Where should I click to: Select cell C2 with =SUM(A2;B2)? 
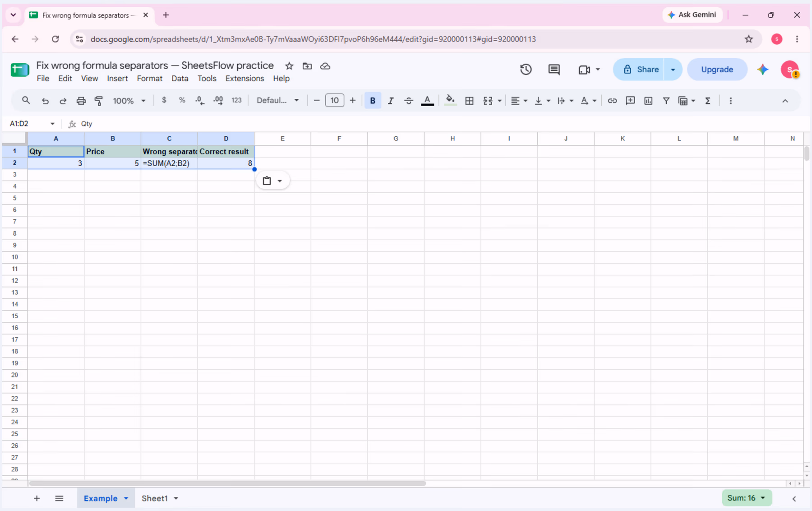click(x=169, y=163)
